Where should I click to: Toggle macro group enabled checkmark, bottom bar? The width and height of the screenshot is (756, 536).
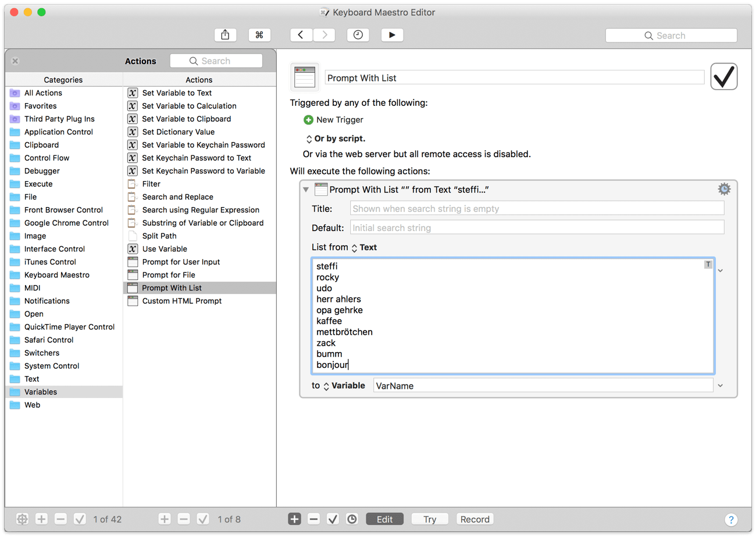tap(80, 519)
